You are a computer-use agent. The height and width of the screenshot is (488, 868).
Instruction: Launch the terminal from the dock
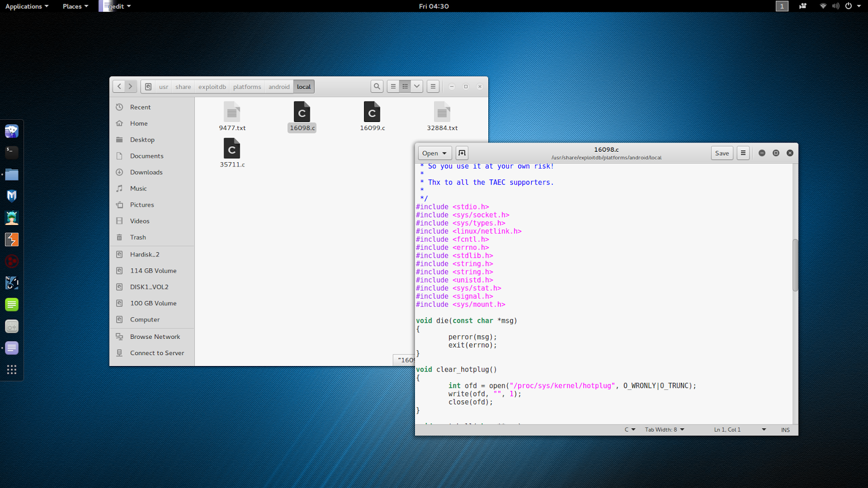pos(11,152)
